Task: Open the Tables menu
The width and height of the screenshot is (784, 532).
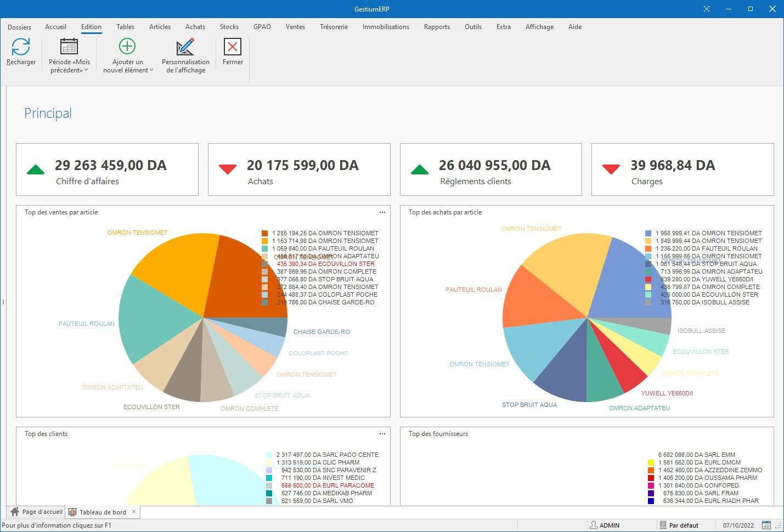Action: 125,27
